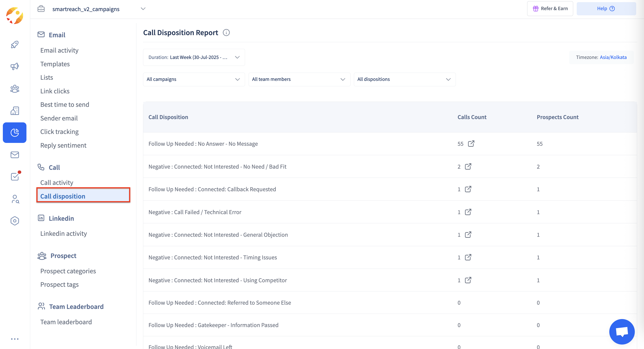Open Linkedin activity report
This screenshot has height=349, width=644.
64,233
